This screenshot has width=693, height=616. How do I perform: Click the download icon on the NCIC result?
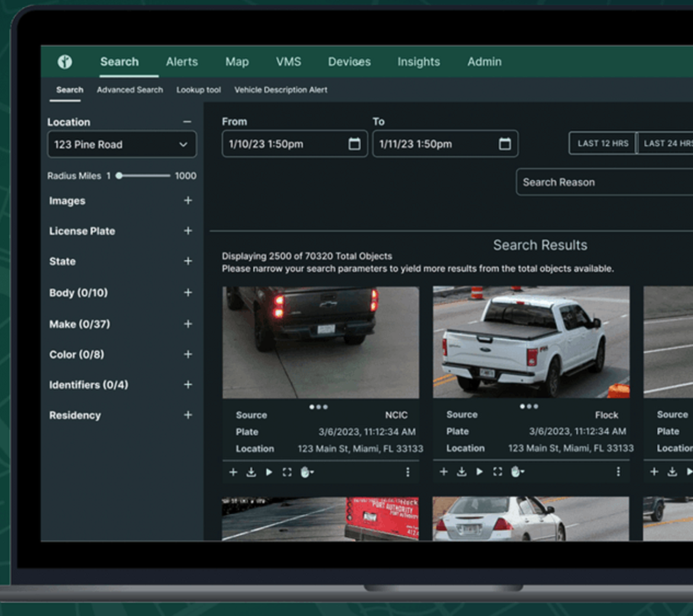tap(251, 472)
